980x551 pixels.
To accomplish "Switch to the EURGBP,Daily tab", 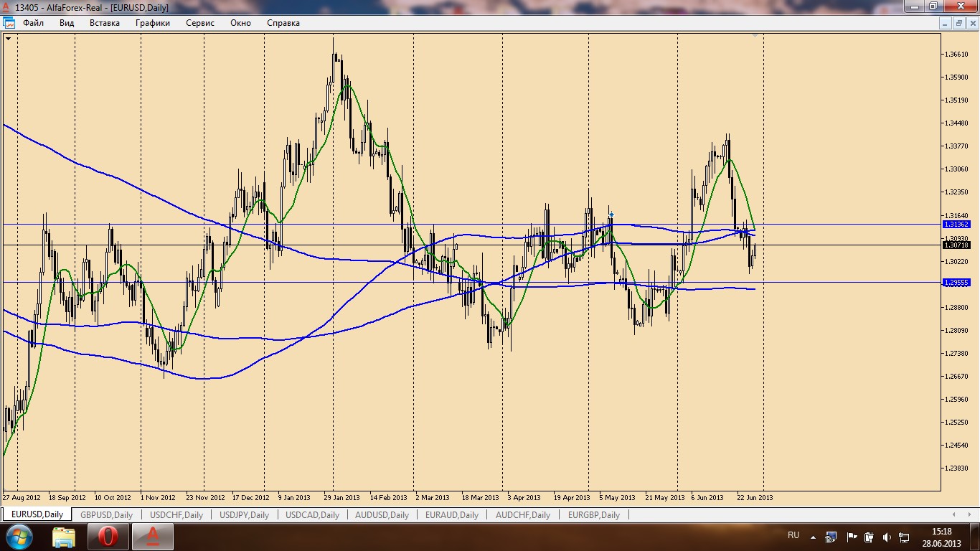I will coord(594,514).
